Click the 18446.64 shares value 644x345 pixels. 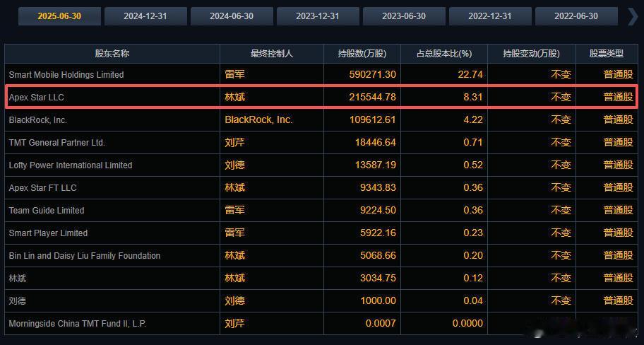376,142
